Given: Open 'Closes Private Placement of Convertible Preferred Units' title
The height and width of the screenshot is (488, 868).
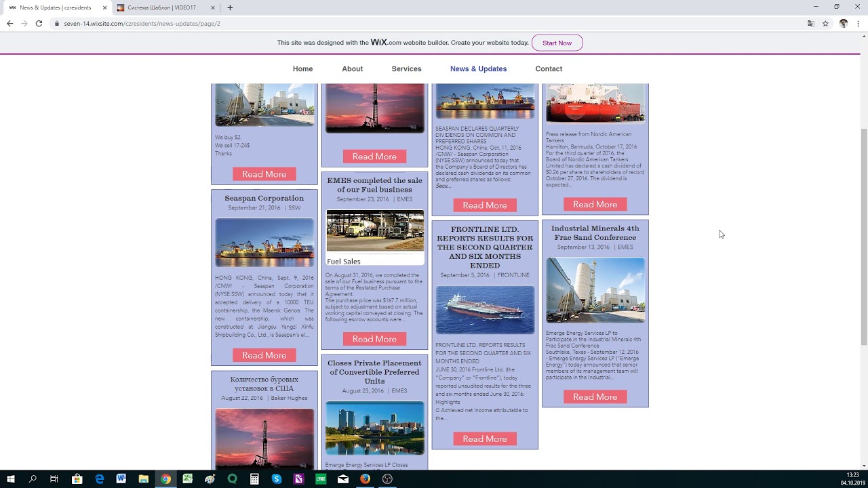Looking at the screenshot, I should [374, 372].
